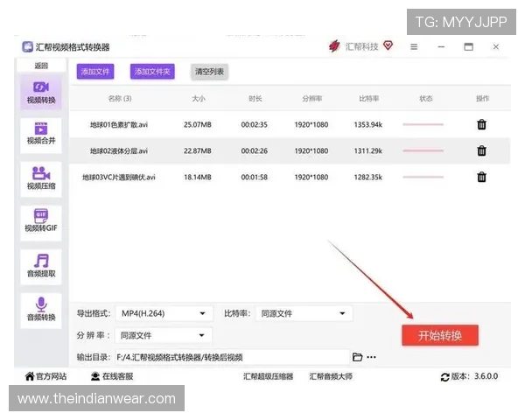The image size is (525, 420).
Task: Select the file row 地球02液体分层.avi
Action: (290, 150)
